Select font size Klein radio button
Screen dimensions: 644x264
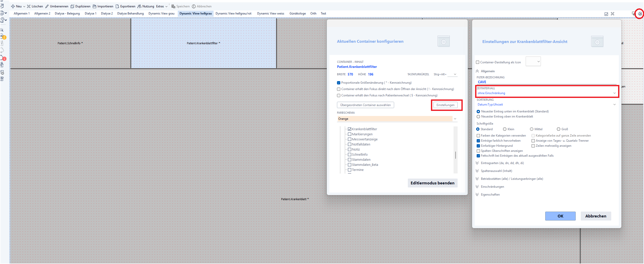point(505,129)
